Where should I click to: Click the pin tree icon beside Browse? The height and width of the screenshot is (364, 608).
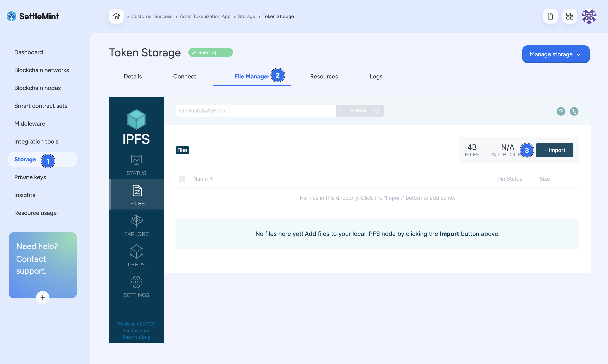tap(377, 110)
